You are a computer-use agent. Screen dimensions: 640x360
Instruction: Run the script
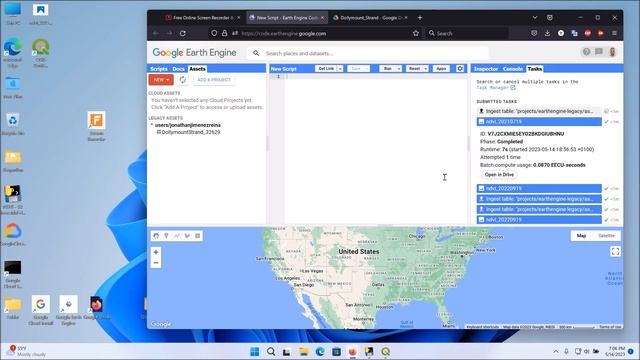point(388,69)
